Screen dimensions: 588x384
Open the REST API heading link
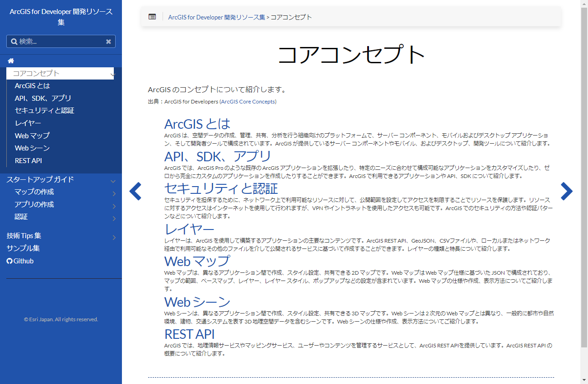tap(190, 334)
